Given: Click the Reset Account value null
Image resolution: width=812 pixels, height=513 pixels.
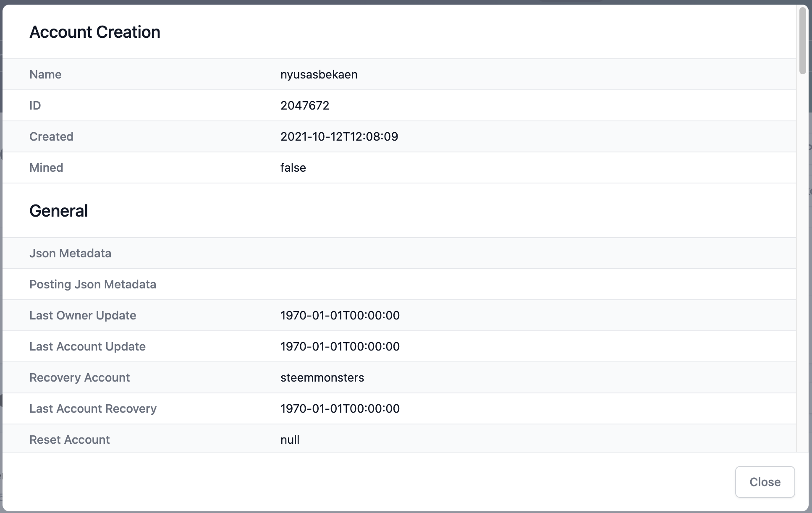Looking at the screenshot, I should pos(290,440).
